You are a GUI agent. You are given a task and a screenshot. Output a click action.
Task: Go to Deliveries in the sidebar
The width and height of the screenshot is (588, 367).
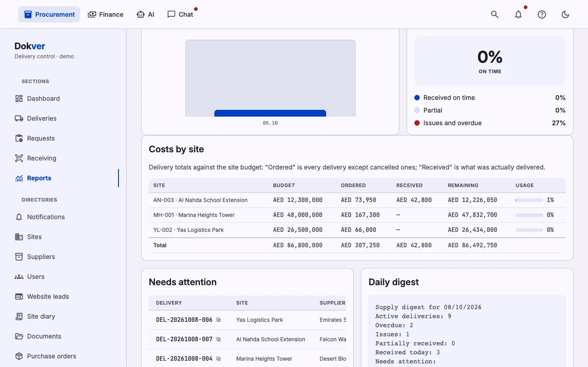pos(63,118)
